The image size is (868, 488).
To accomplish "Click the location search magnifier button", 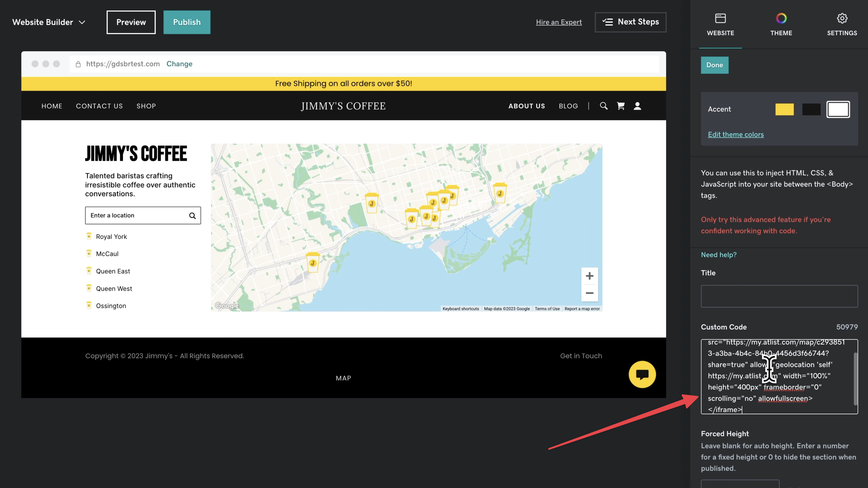I will tap(192, 216).
